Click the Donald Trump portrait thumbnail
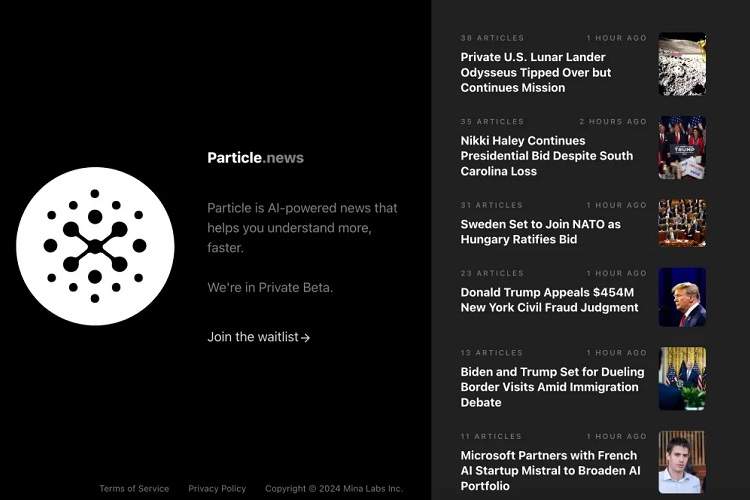750x500 pixels. pos(682,297)
